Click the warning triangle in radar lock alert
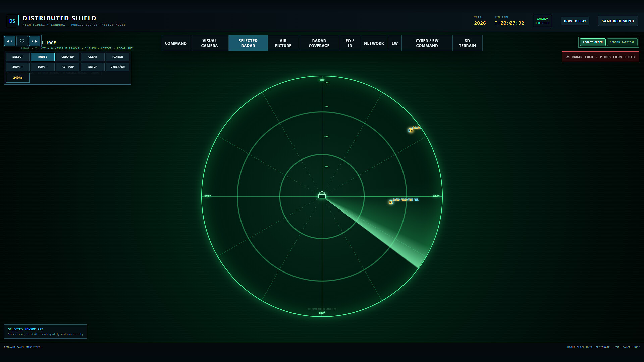This screenshot has height=362, width=644. [568, 57]
